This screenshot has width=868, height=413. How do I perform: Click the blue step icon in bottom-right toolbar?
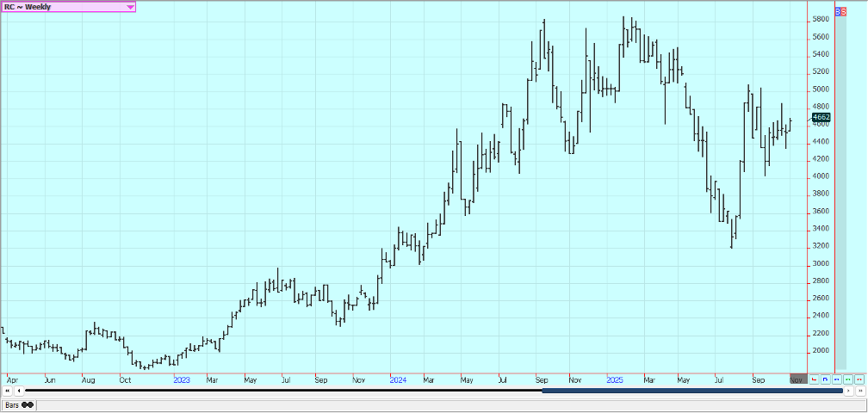825,379
